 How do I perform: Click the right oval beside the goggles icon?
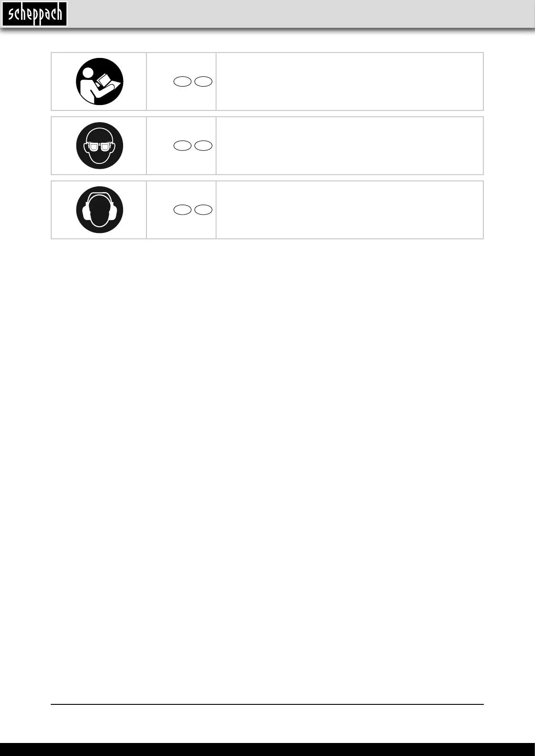coord(203,145)
